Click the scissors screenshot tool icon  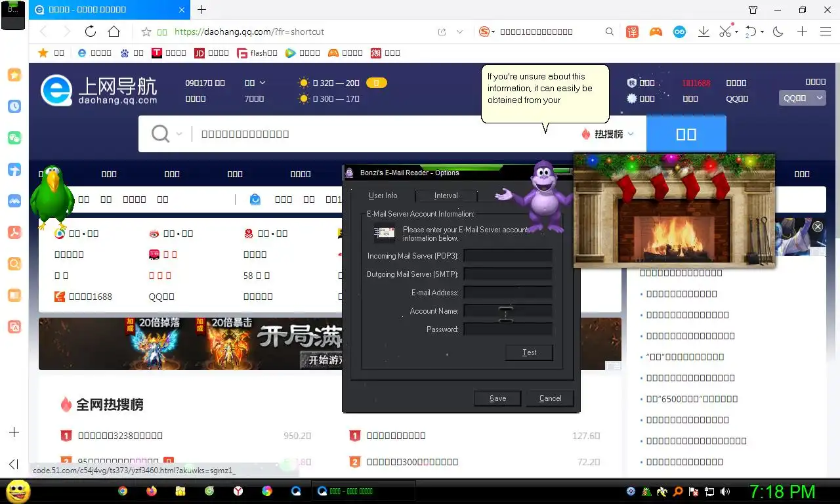click(x=725, y=31)
